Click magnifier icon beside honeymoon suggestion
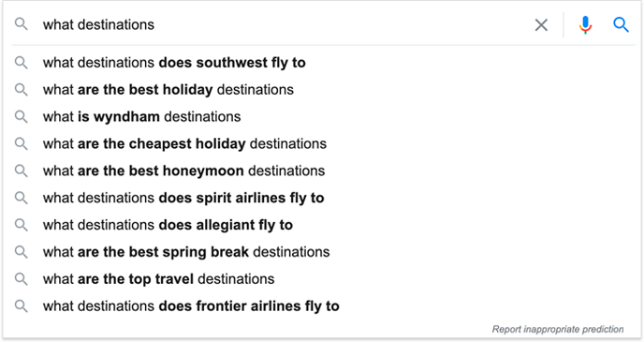Screen dimensions: 644x342 pos(21,171)
